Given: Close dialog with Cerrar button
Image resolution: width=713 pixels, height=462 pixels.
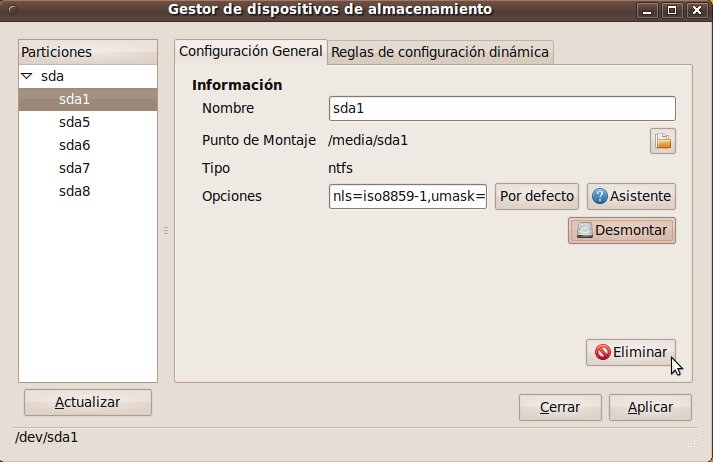Looking at the screenshot, I should tap(560, 407).
